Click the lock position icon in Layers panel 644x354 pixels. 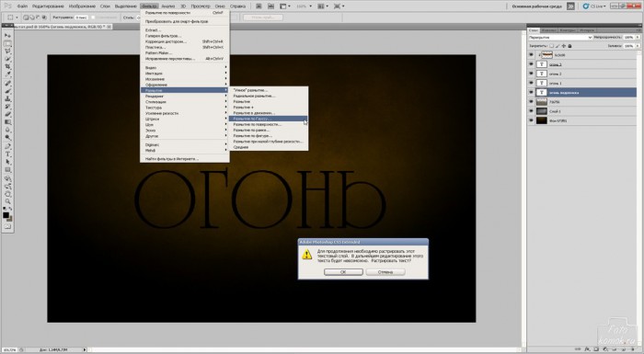[563, 46]
